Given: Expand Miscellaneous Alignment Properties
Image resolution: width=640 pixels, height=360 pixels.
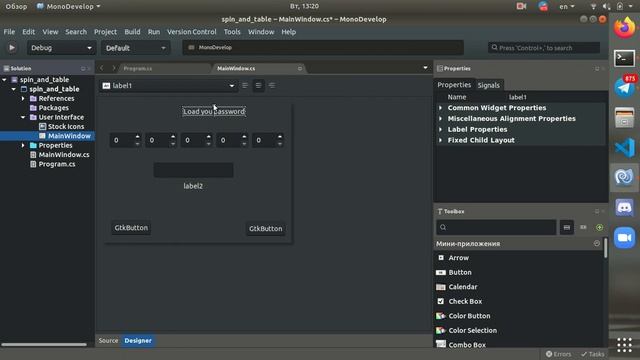Looking at the screenshot, I should 440,118.
